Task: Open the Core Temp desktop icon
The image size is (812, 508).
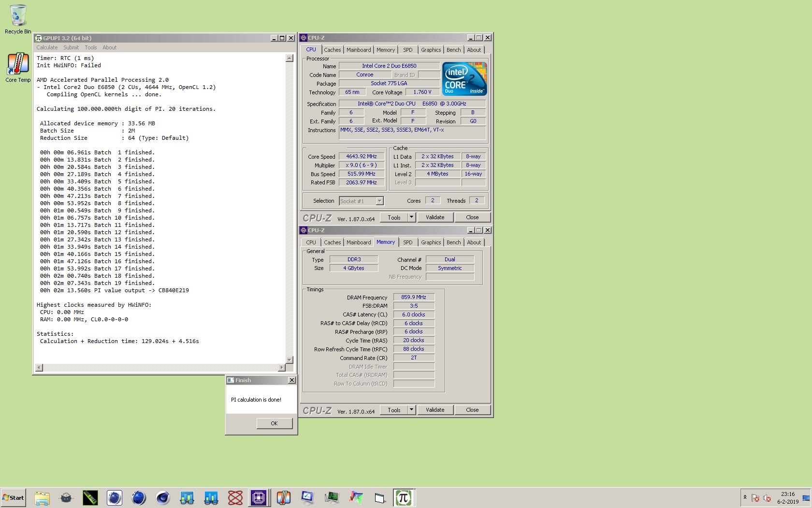Action: pyautogui.click(x=18, y=68)
